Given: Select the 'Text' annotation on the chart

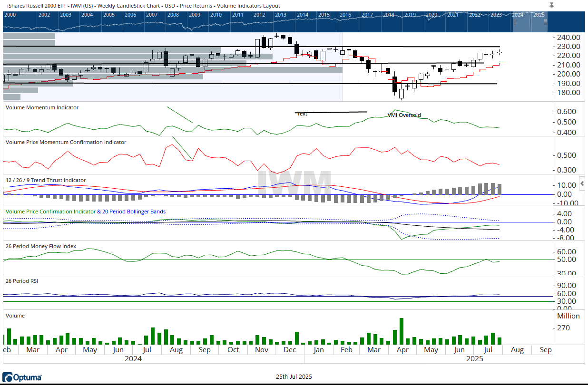Looking at the screenshot, I should (302, 114).
